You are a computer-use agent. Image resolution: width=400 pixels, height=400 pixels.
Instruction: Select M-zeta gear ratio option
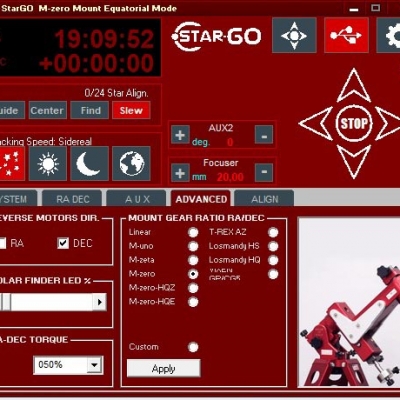coord(193,260)
